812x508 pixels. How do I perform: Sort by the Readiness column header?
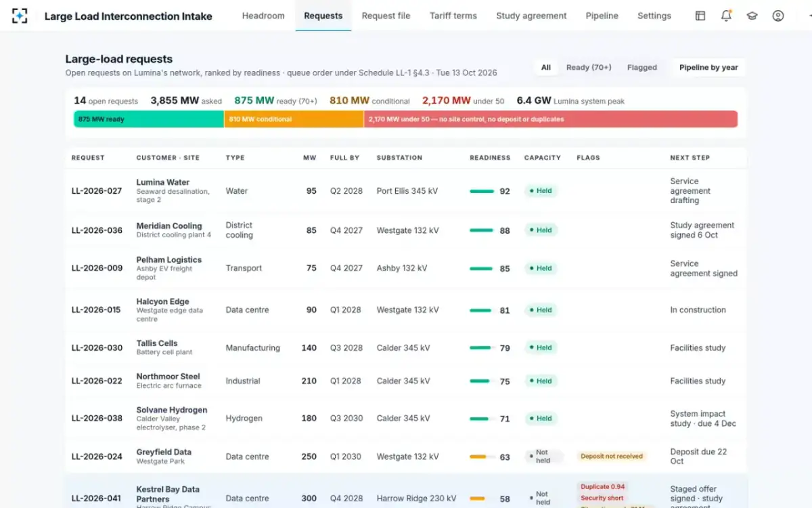coord(490,158)
